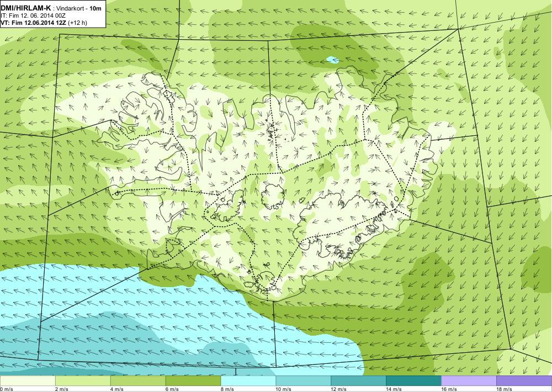Click the "4 m/s" legend label

point(117,389)
